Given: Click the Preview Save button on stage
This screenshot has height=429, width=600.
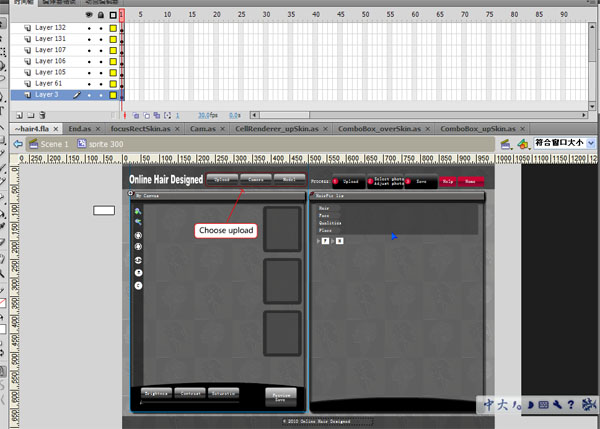Looking at the screenshot, I should point(281,397).
